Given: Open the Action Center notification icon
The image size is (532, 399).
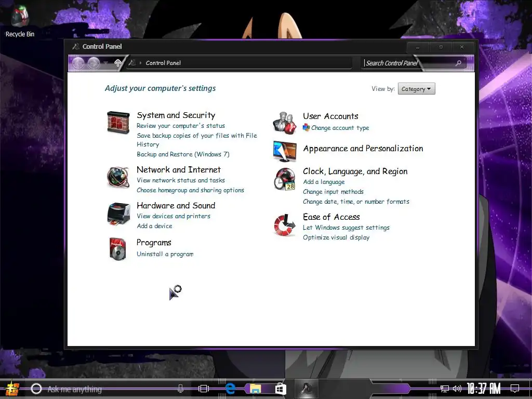Looking at the screenshot, I should pos(515,389).
